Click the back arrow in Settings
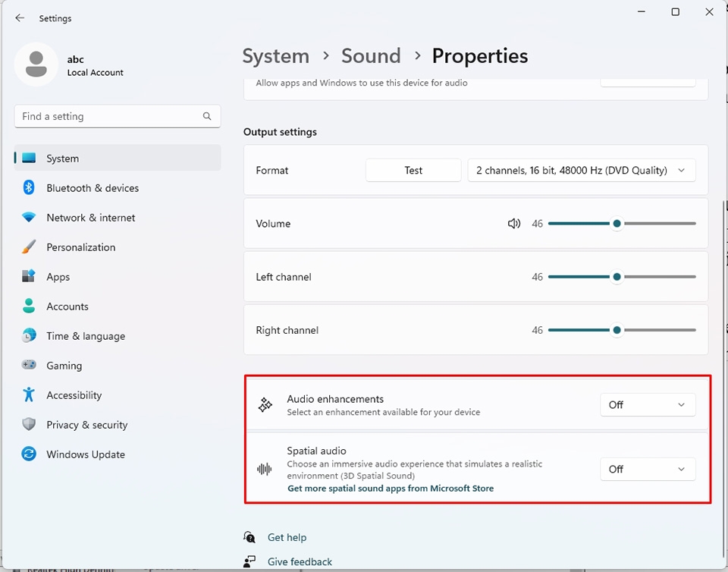This screenshot has height=572, width=728. pos(20,18)
